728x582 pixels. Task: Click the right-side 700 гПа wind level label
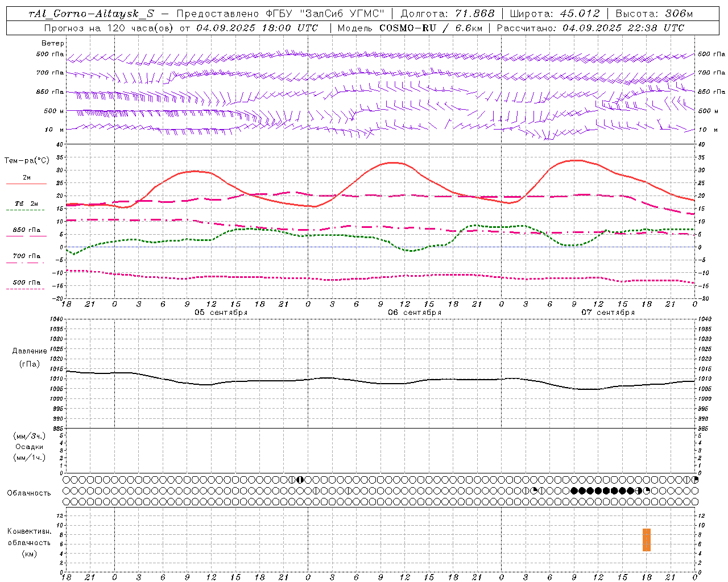pos(712,73)
